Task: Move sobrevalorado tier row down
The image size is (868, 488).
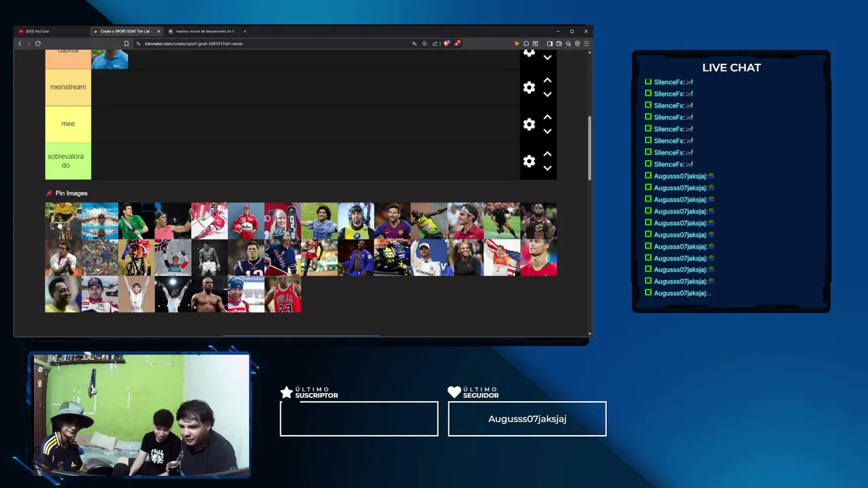Action: (x=547, y=168)
